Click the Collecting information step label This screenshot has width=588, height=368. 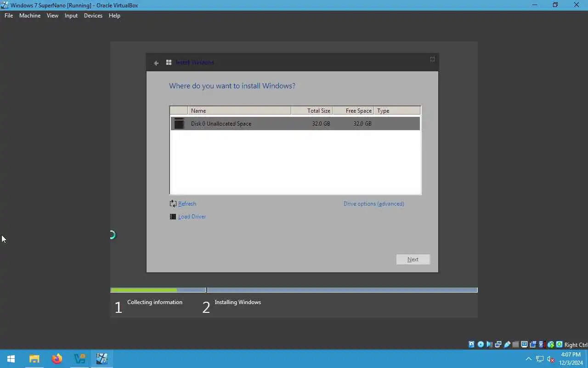click(155, 302)
